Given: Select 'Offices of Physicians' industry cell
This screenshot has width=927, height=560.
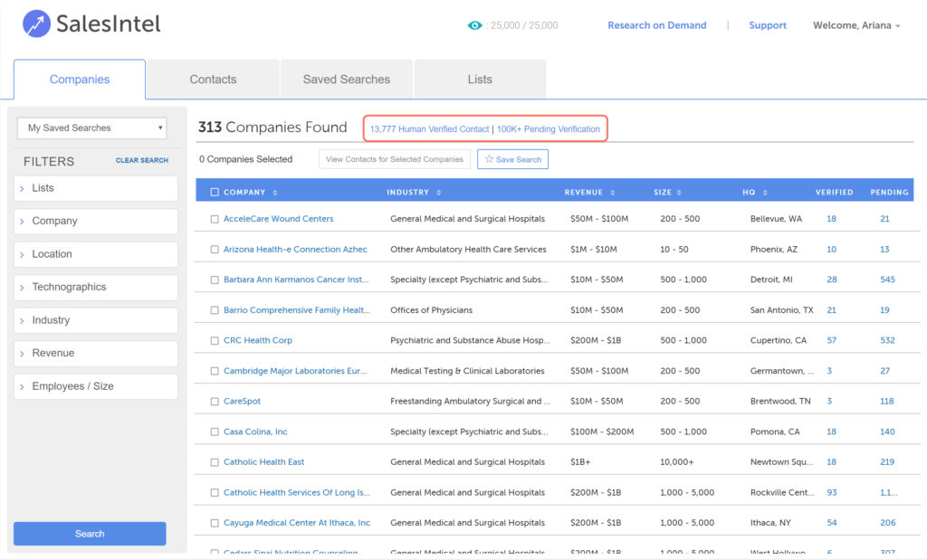Looking at the screenshot, I should coord(431,310).
